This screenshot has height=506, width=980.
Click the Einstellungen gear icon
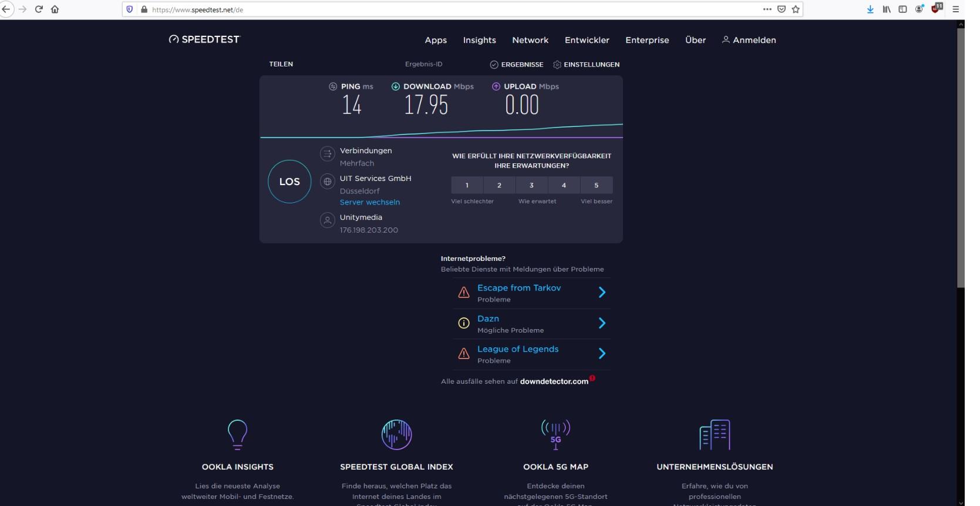pyautogui.click(x=557, y=65)
